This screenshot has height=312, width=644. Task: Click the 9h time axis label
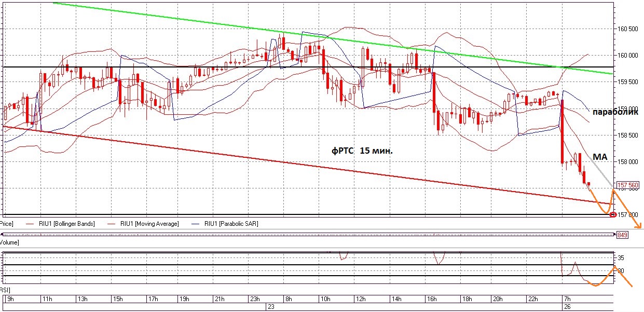coord(9,300)
